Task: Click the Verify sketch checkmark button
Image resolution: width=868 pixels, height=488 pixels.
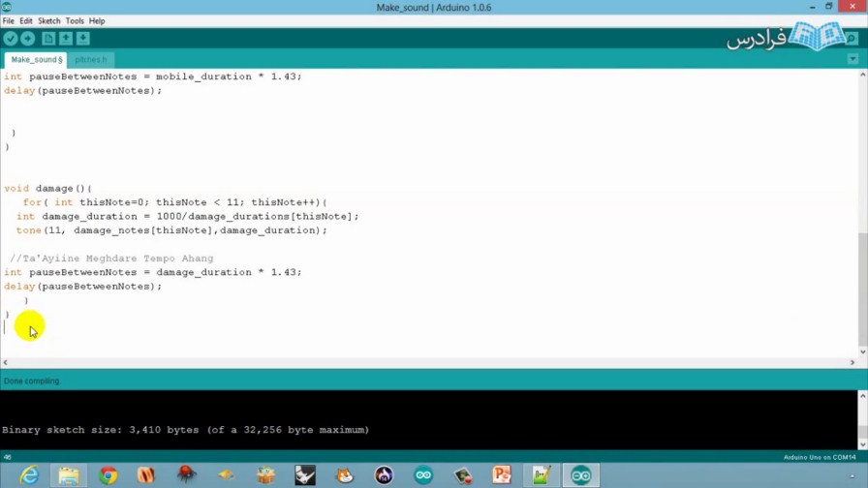Action: pos(11,39)
